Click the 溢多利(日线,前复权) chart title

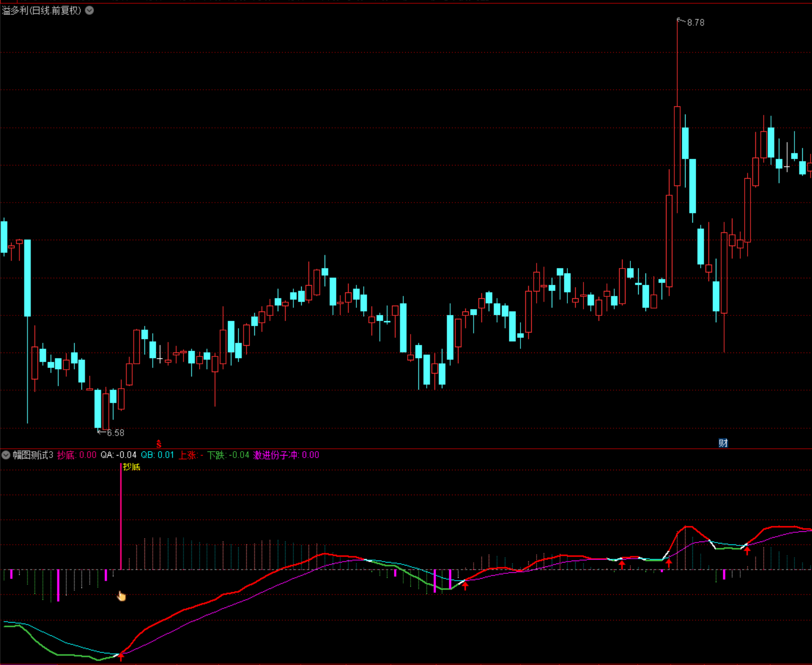coord(42,10)
